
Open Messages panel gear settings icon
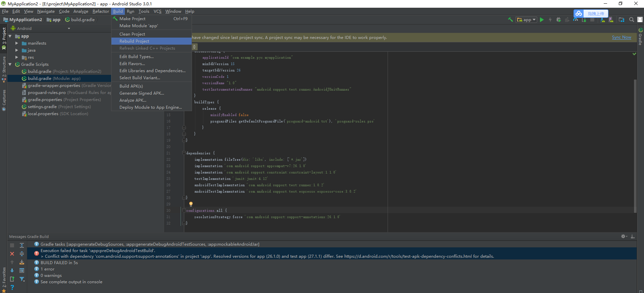click(x=624, y=236)
